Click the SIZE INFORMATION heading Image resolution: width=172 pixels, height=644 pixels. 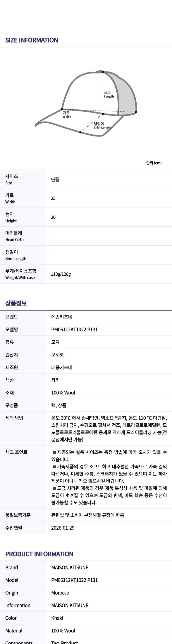pyautogui.click(x=32, y=40)
